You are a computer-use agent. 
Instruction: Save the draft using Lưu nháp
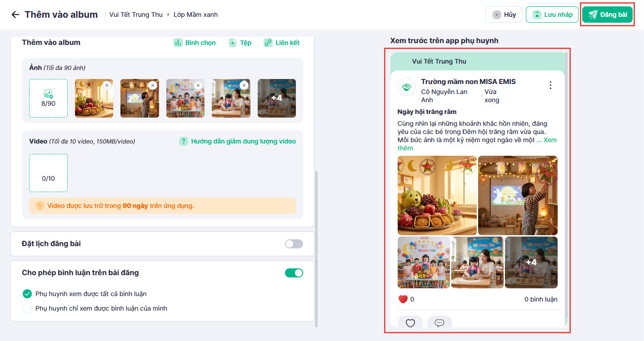click(x=552, y=15)
